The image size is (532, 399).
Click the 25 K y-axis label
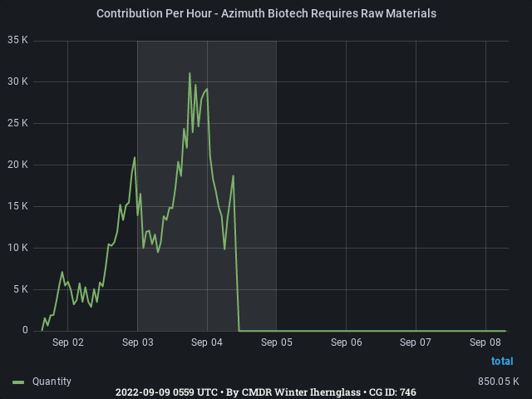coord(17,123)
